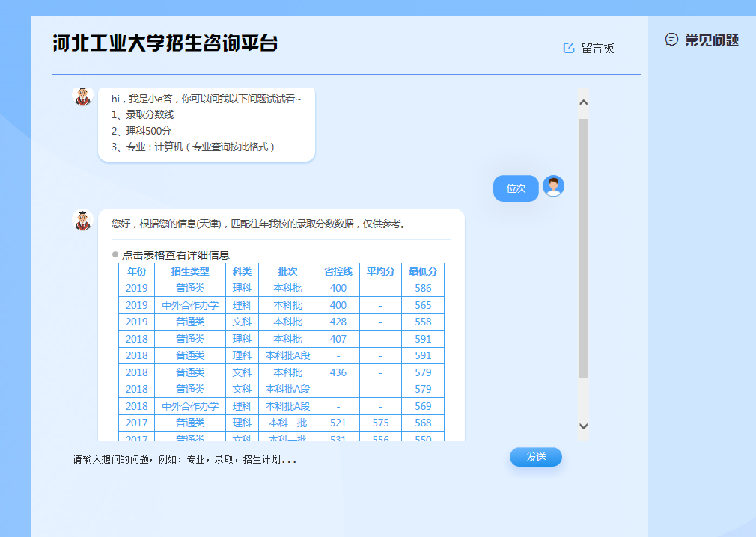
Task: Click the 省控线 column header
Action: (338, 271)
